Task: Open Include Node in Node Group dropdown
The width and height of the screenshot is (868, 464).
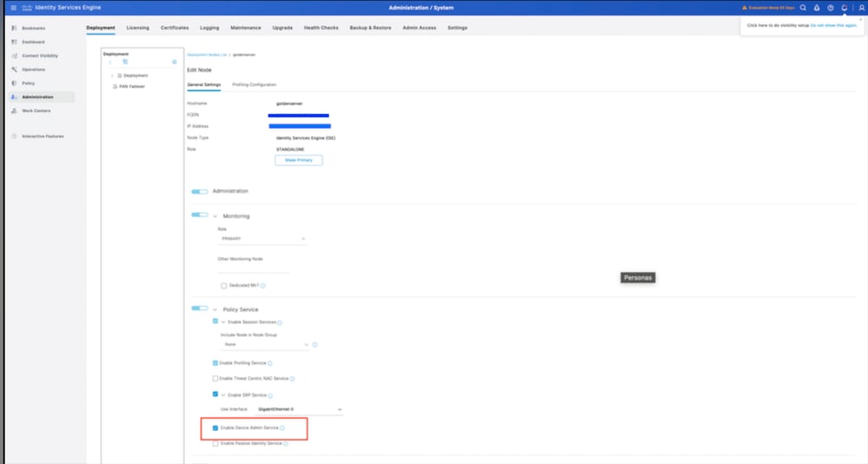Action: coord(265,344)
